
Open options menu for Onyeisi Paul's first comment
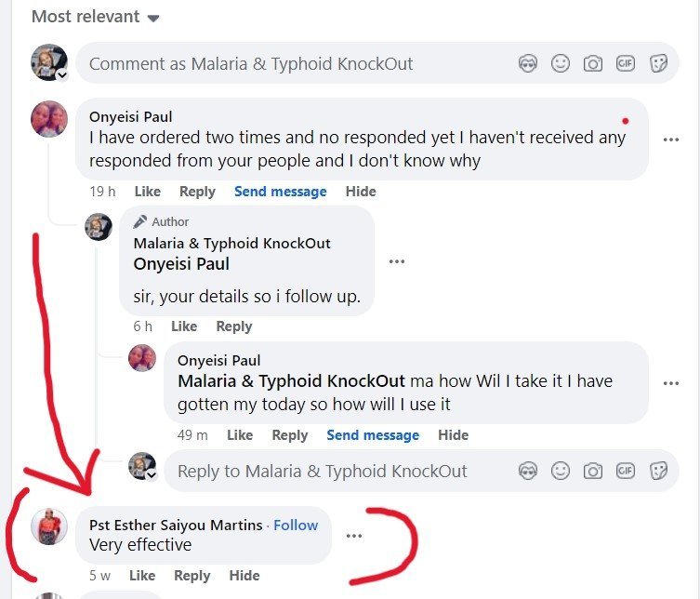coord(671,140)
